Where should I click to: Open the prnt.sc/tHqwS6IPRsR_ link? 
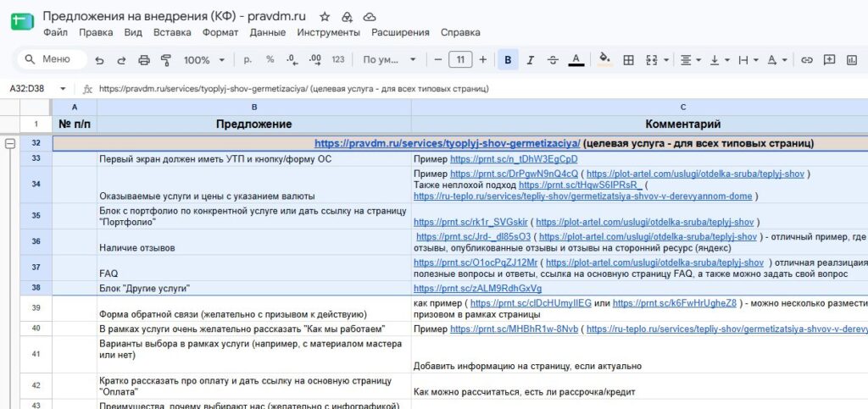(x=581, y=185)
